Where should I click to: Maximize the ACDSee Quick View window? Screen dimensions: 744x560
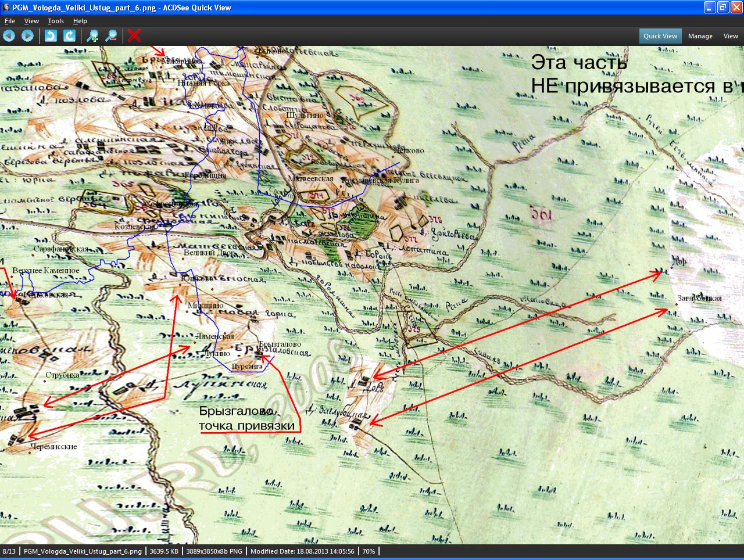point(723,8)
